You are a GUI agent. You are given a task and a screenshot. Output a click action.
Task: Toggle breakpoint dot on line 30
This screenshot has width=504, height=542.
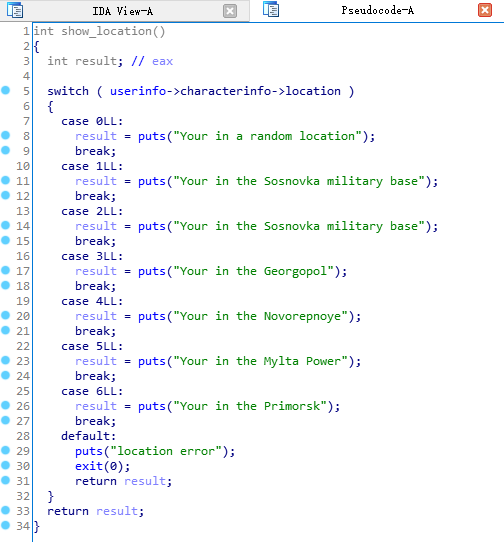point(6,465)
